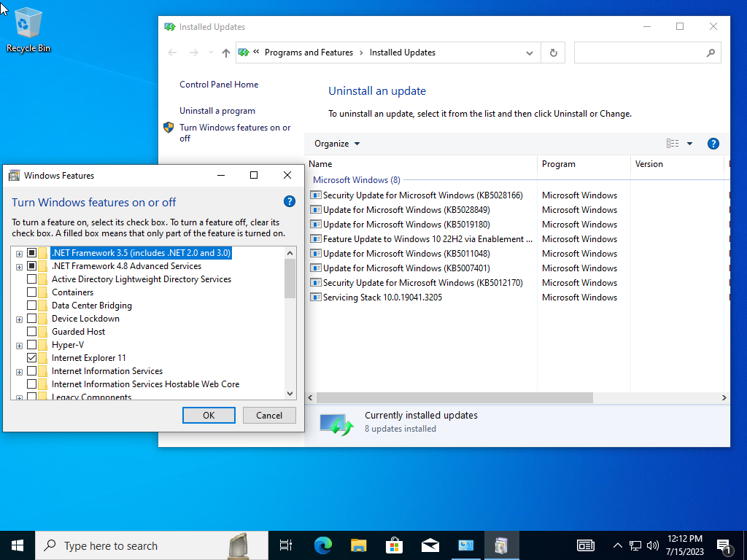Confirm feature changes with OK button
This screenshot has height=560, width=747.
[209, 415]
